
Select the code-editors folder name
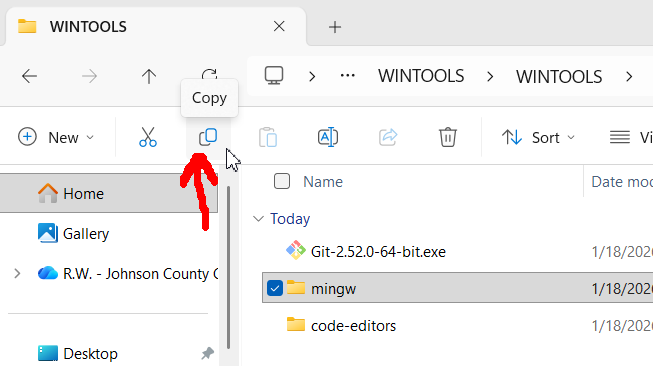pyautogui.click(x=353, y=326)
